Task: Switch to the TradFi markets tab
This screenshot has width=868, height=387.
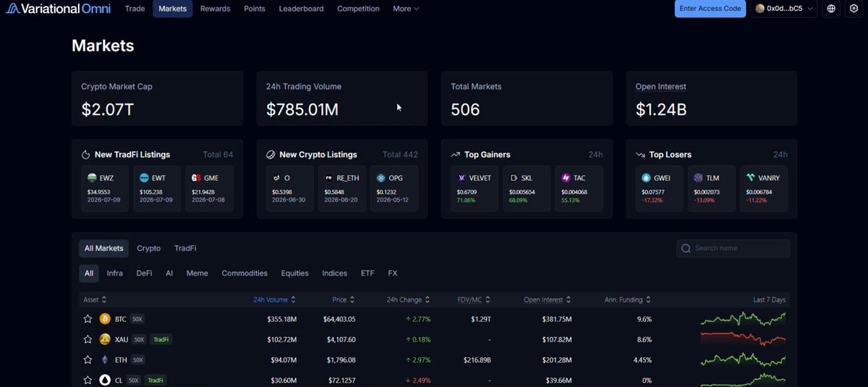Action: tap(185, 248)
